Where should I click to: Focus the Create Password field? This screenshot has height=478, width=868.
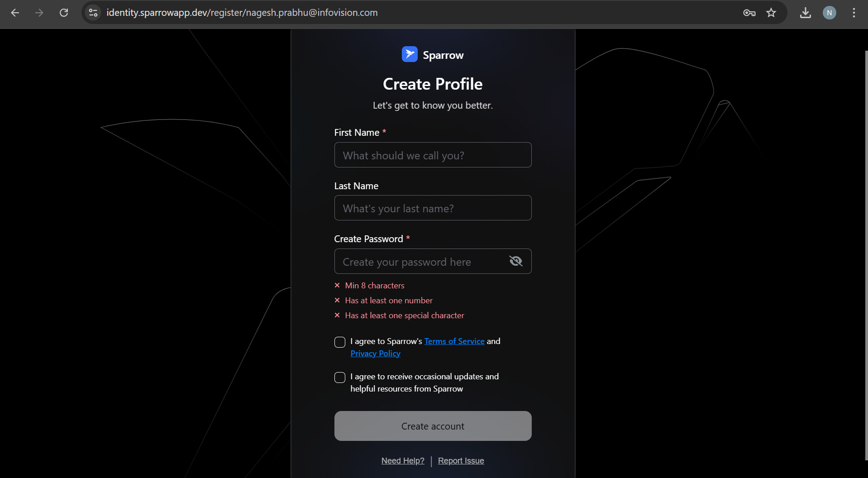point(433,261)
